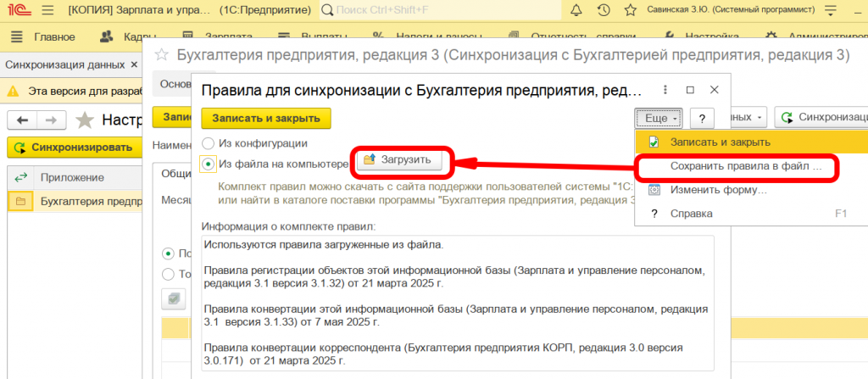Choose Записать и закрыть in Еще menu
Image resolution: width=868 pixels, height=379 pixels.
point(751,142)
